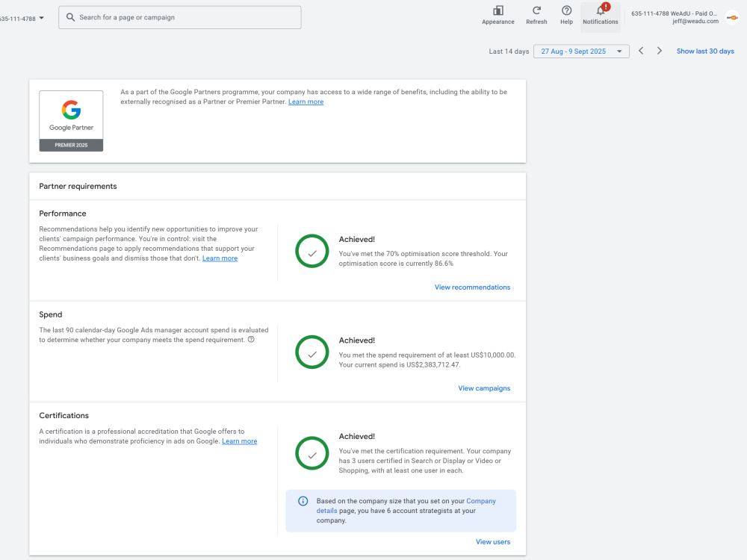Screen dimensions: 747x560
Task: Go to the previous date range
Action: click(641, 51)
